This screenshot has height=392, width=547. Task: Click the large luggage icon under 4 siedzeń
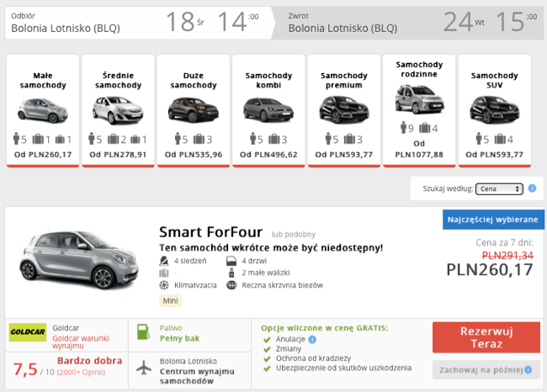164,273
